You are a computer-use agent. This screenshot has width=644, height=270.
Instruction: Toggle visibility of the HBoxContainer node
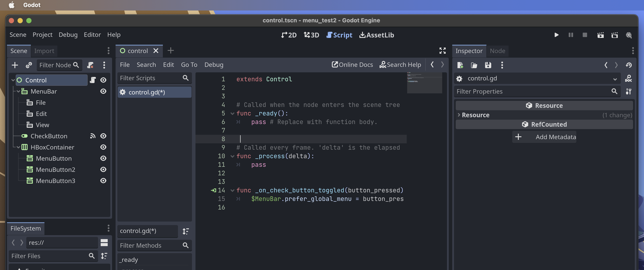click(x=103, y=147)
